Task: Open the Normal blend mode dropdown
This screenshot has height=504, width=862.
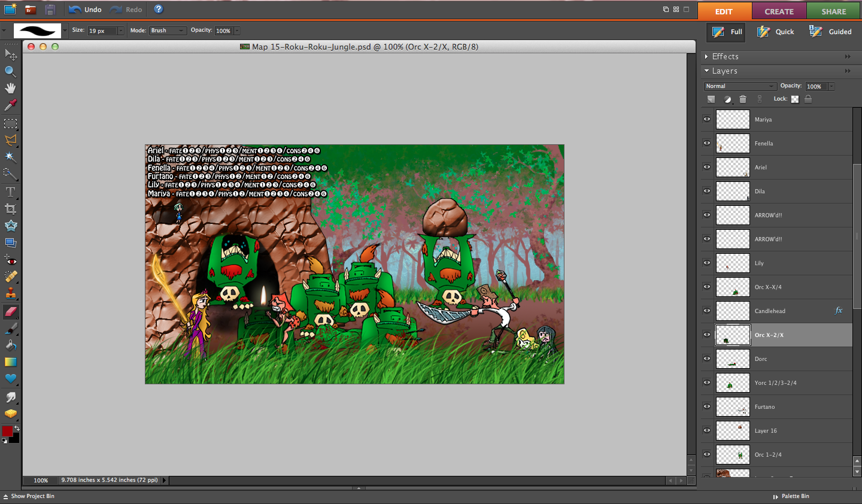Action: click(740, 86)
